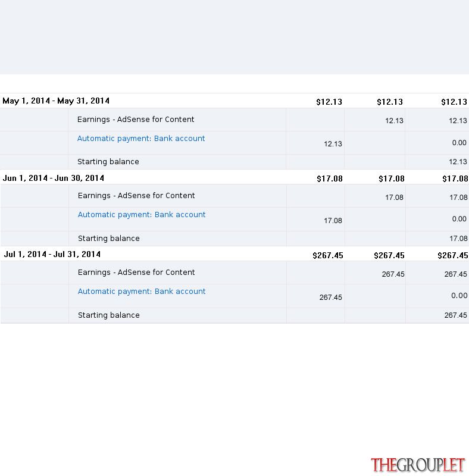
Task: Click the 0.00 balance in July's payment row
Action: pos(459,296)
